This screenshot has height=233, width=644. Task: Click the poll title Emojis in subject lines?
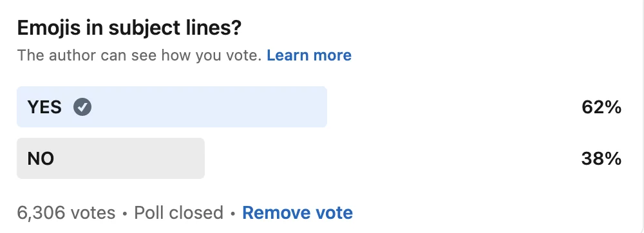(129, 28)
